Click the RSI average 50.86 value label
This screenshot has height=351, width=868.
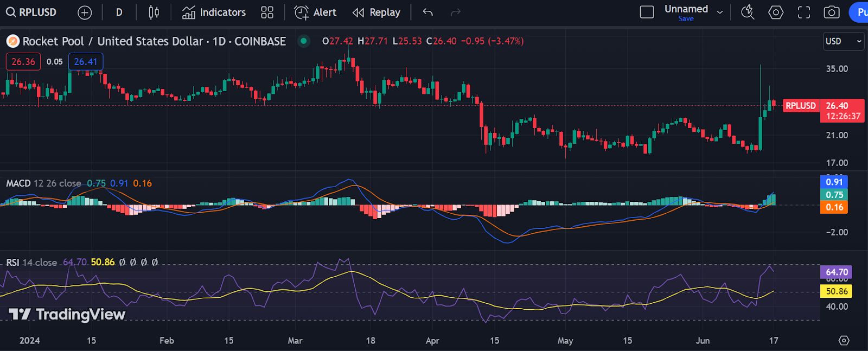pos(837,291)
